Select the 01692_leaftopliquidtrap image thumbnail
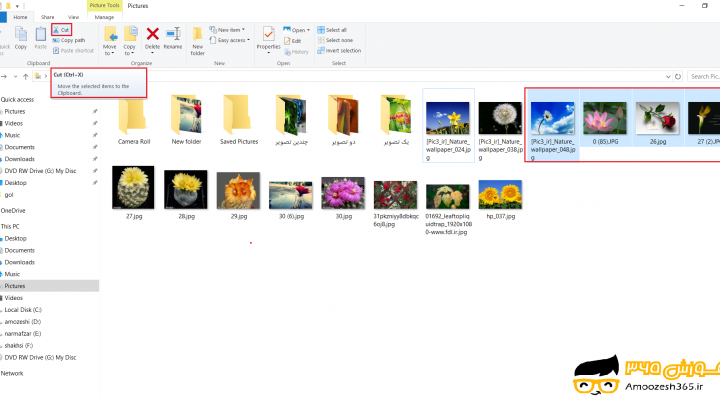The width and height of the screenshot is (720, 400). pos(448,197)
